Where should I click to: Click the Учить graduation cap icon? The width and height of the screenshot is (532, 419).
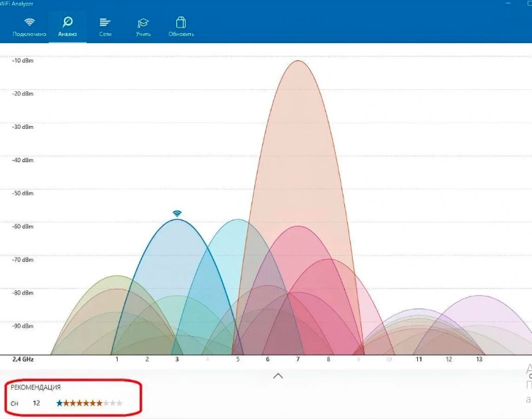pyautogui.click(x=143, y=23)
